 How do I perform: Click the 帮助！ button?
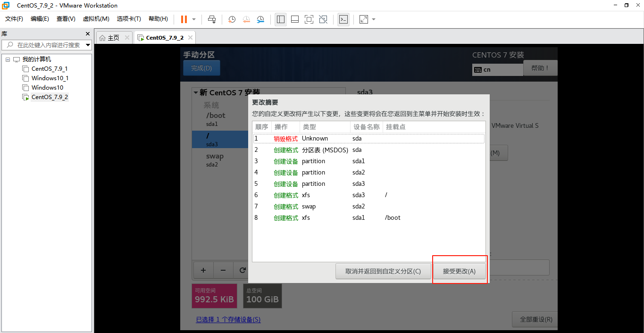[x=540, y=68]
